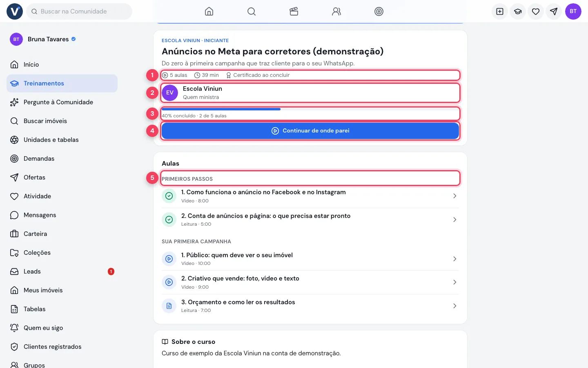Open chevron for Público lesson row
This screenshot has width=588, height=368.
coord(455,259)
